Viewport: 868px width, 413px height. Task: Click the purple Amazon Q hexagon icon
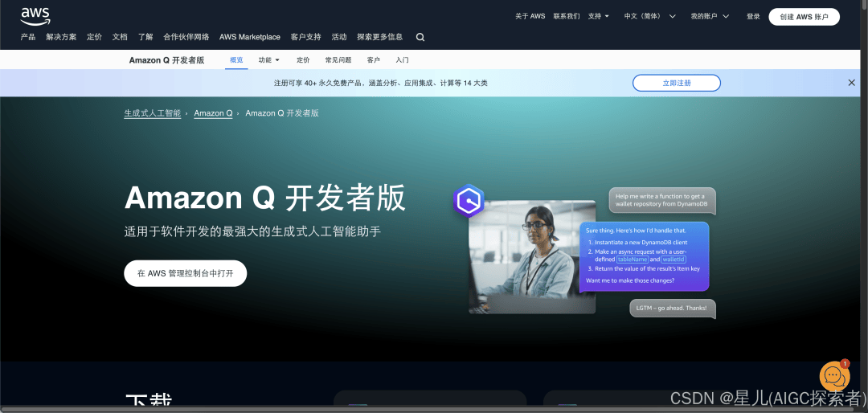pos(468,201)
